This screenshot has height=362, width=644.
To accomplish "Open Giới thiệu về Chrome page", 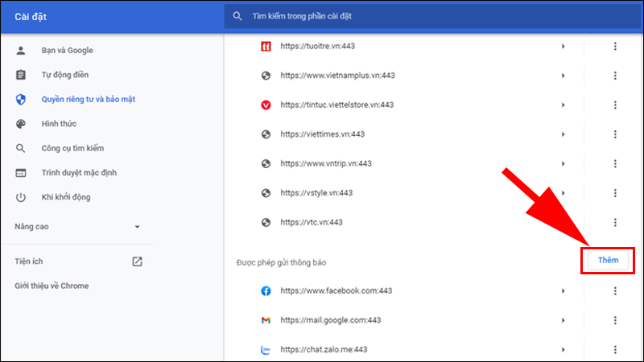I will click(52, 286).
